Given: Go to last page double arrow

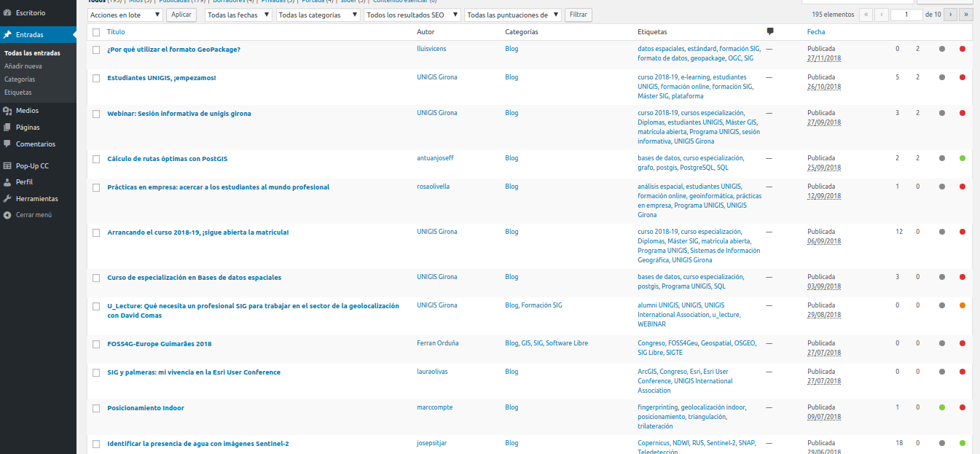Looking at the screenshot, I should pyautogui.click(x=966, y=15).
